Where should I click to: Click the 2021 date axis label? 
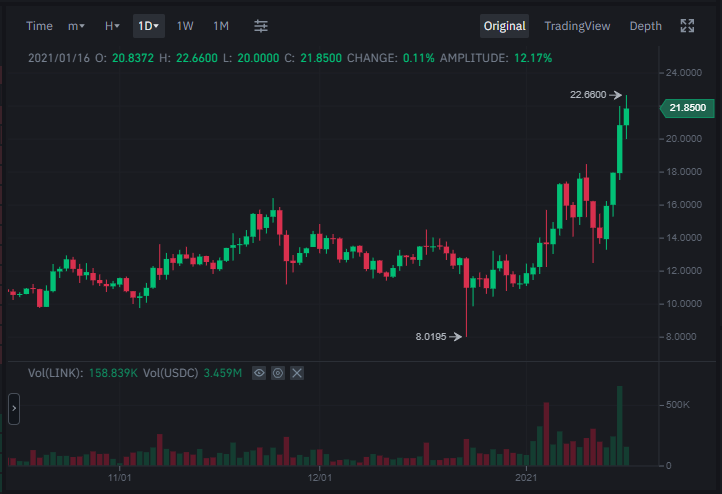point(526,477)
